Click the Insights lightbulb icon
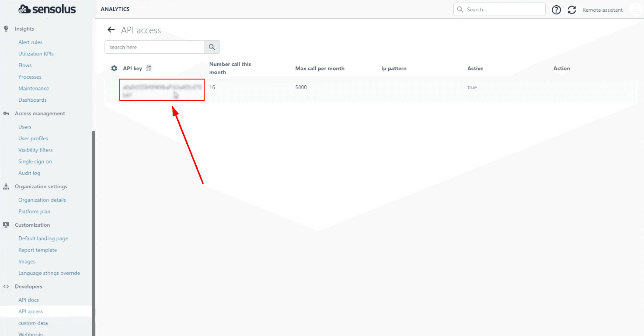 pos(6,29)
